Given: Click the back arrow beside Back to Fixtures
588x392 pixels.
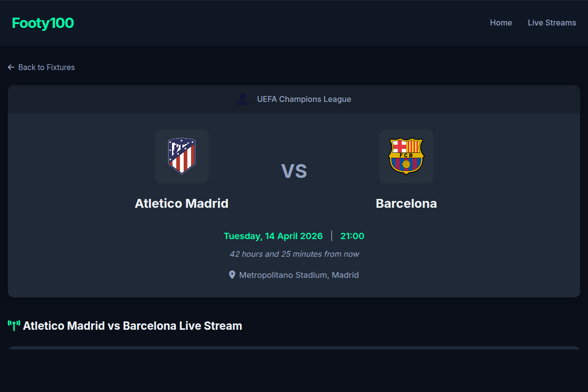Looking at the screenshot, I should [x=11, y=67].
